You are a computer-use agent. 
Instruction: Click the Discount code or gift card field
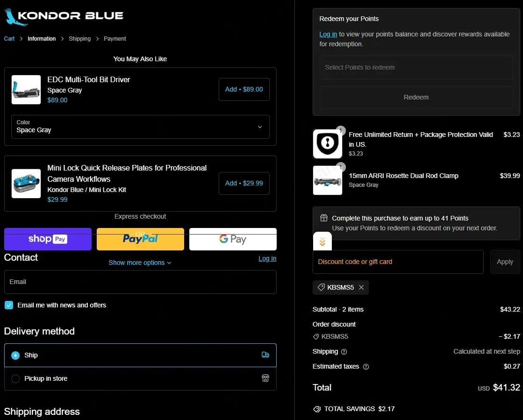point(398,262)
